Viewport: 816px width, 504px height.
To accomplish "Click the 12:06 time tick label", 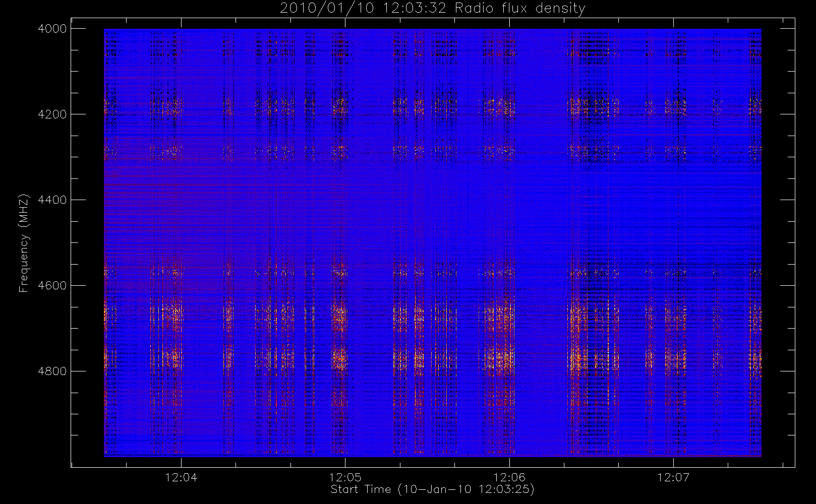I will [x=509, y=477].
